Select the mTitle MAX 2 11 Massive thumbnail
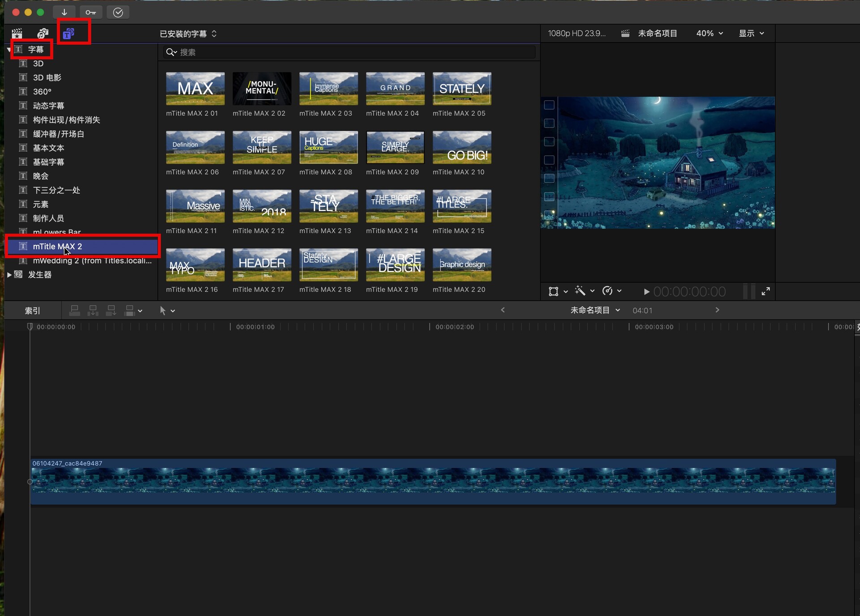Viewport: 860px width, 616px height. pyautogui.click(x=195, y=206)
